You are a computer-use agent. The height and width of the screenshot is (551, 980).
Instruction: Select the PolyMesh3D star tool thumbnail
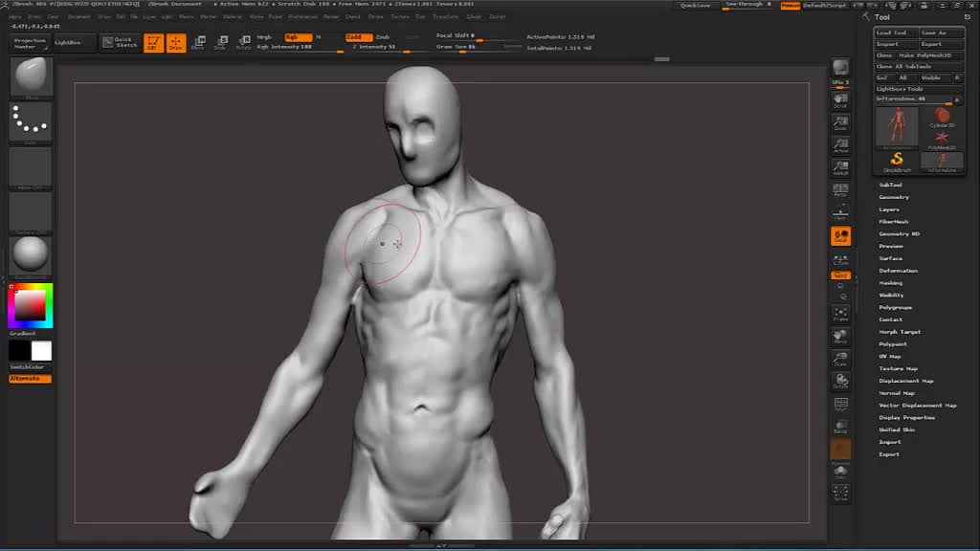point(942,140)
